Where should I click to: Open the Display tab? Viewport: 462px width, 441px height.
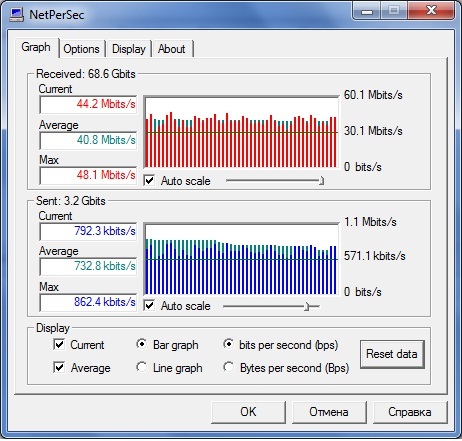(129, 49)
